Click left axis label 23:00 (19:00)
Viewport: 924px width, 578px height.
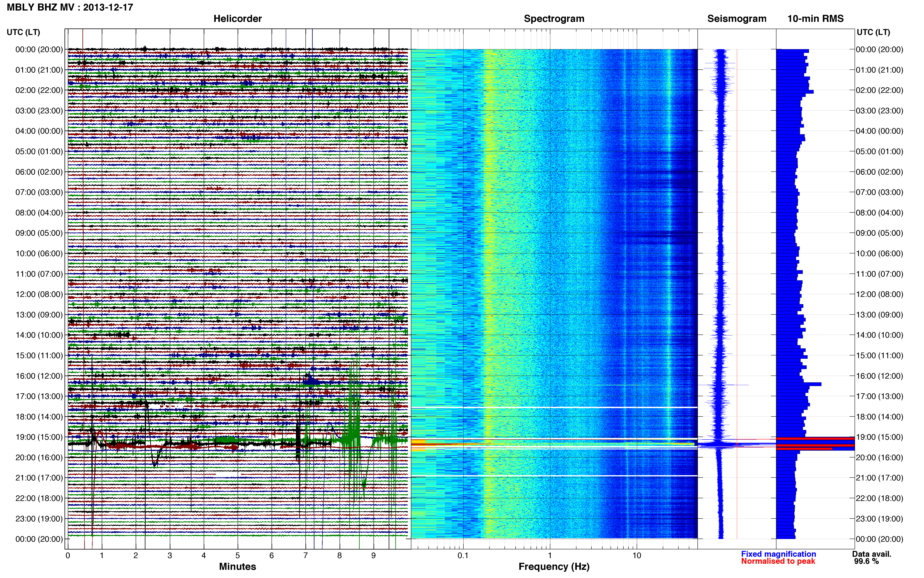click(39, 519)
